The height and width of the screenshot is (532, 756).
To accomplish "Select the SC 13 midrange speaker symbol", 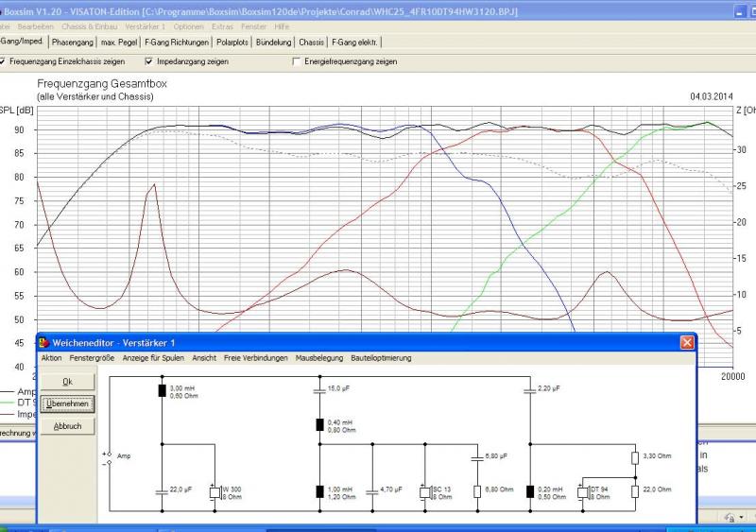I will coord(423,491).
